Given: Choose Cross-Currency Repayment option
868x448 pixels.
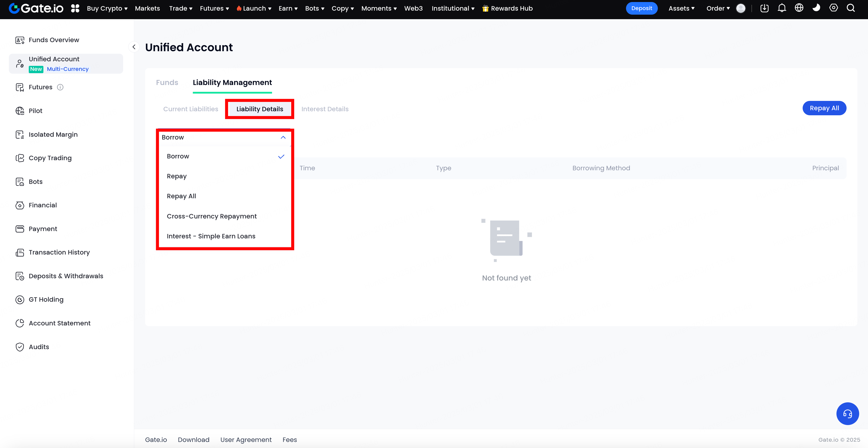Looking at the screenshot, I should (x=212, y=216).
